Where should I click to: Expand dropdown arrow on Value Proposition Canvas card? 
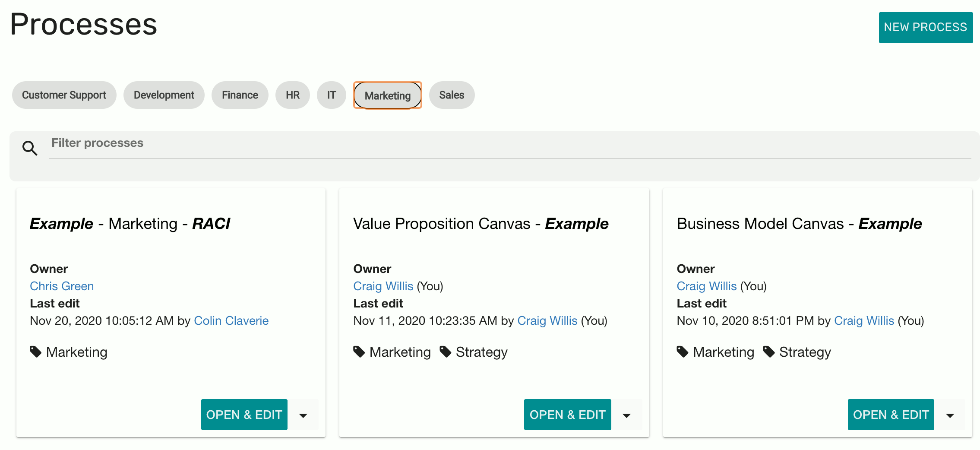pyautogui.click(x=627, y=415)
